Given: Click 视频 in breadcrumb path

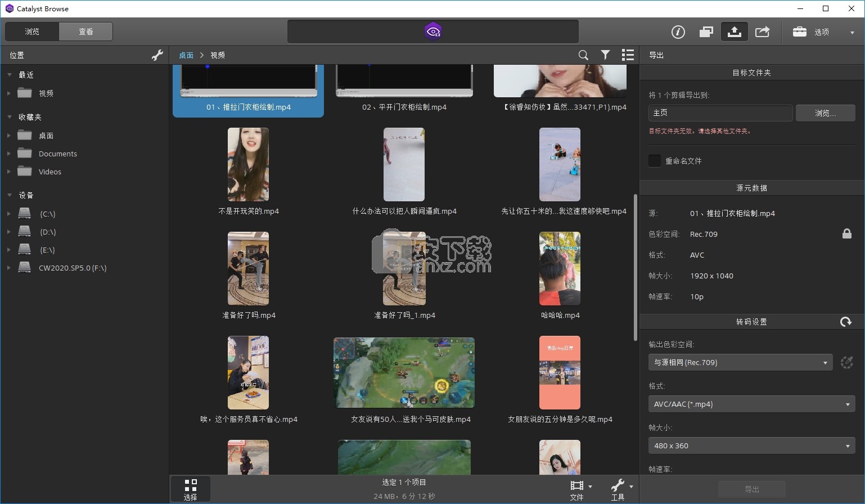Looking at the screenshot, I should (218, 55).
